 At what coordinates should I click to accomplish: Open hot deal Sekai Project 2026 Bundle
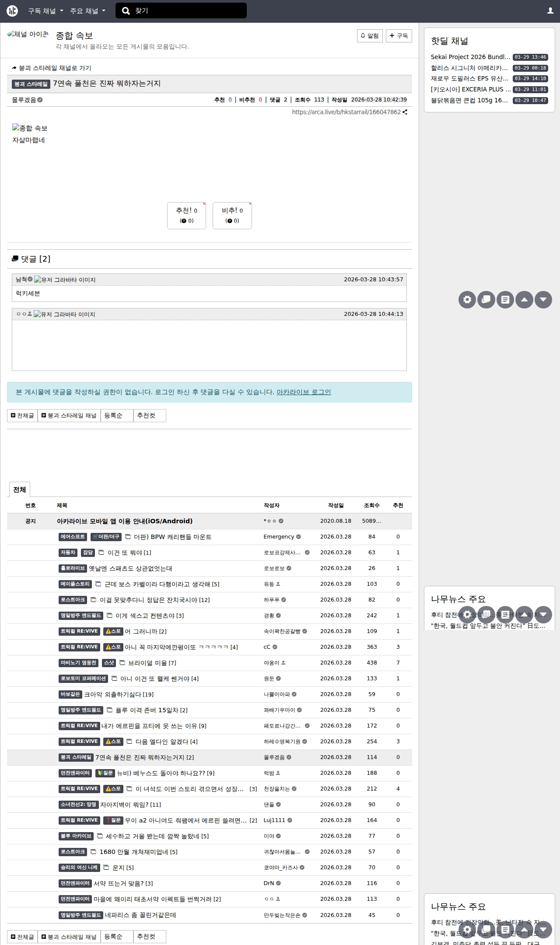pos(470,57)
